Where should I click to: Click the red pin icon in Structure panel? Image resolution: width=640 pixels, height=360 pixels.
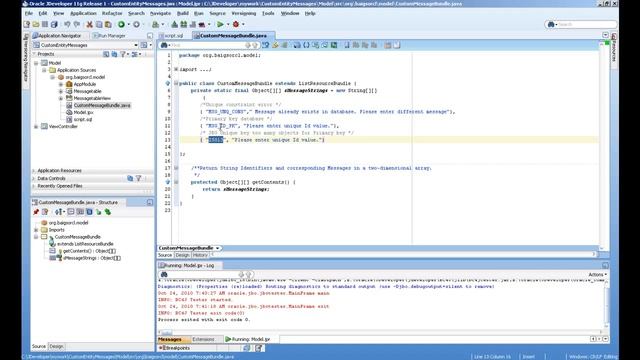coord(36,212)
